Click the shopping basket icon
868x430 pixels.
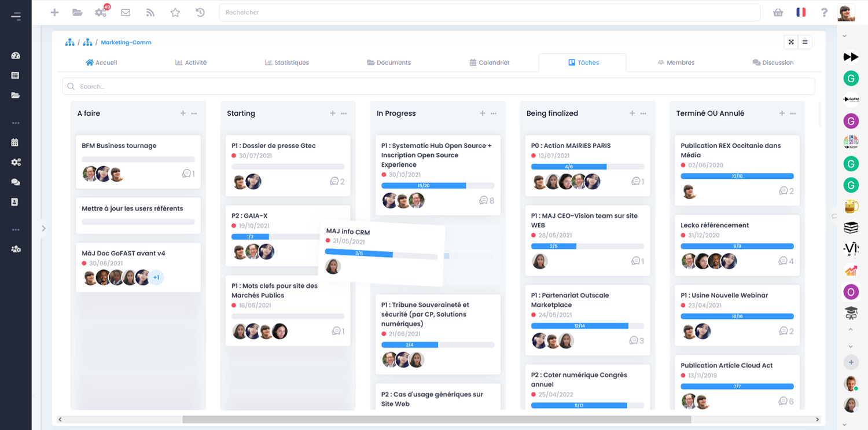(x=778, y=12)
